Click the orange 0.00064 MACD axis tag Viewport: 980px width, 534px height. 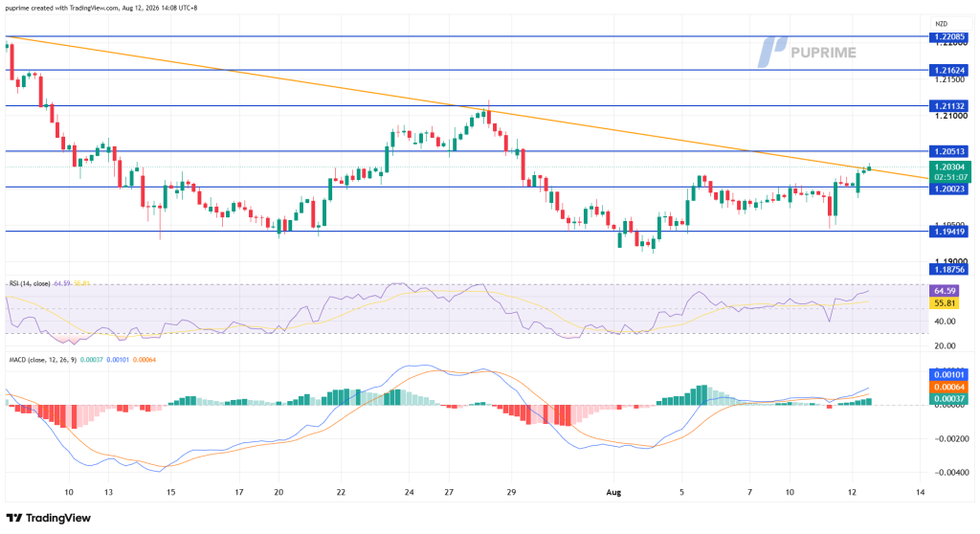point(948,387)
